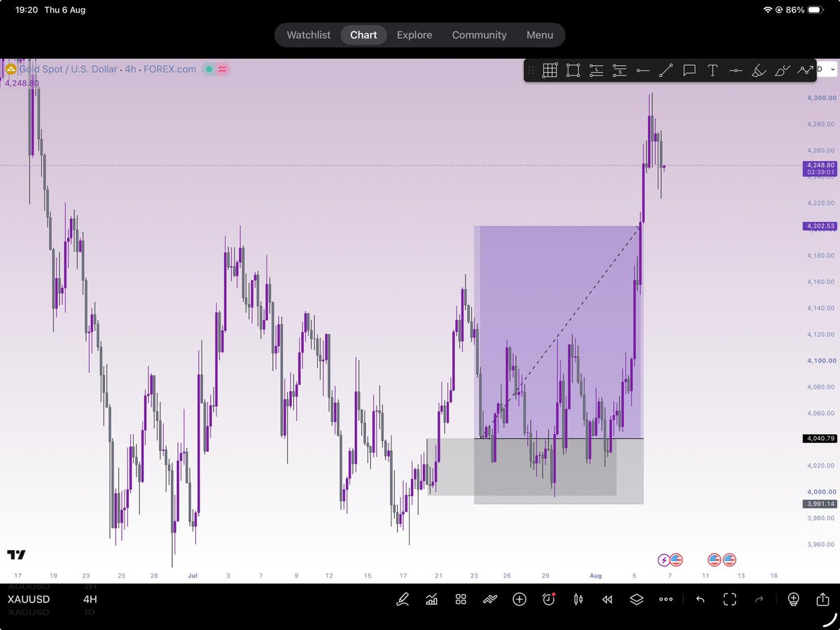Viewport: 840px width, 630px height.
Task: Grab the drawing toolbar drag handle
Action: click(x=531, y=70)
